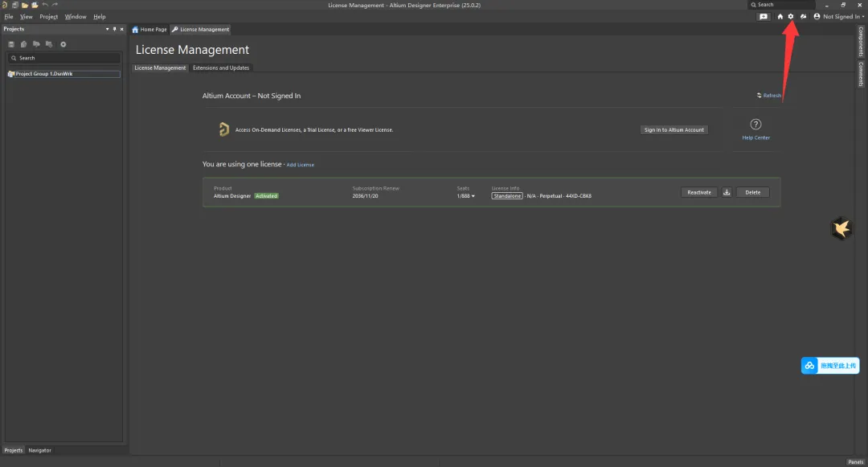Image resolution: width=868 pixels, height=467 pixels.
Task: Click the blue cloud upload widget
Action: pyautogui.click(x=829, y=366)
